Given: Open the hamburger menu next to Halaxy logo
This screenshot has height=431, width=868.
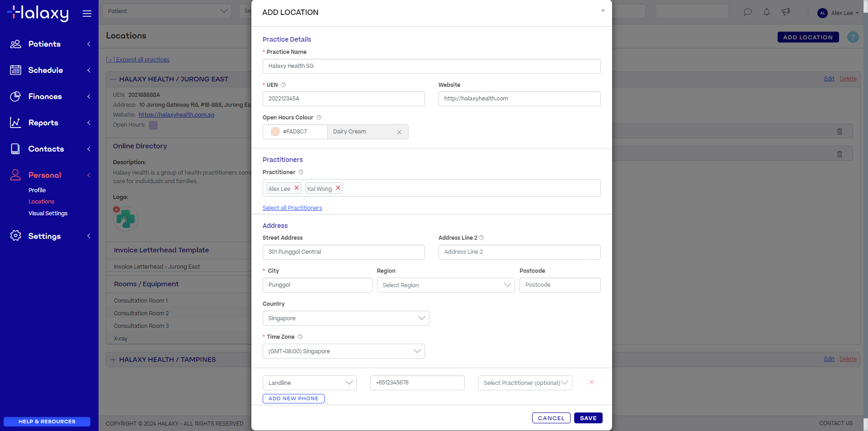Looking at the screenshot, I should (87, 14).
